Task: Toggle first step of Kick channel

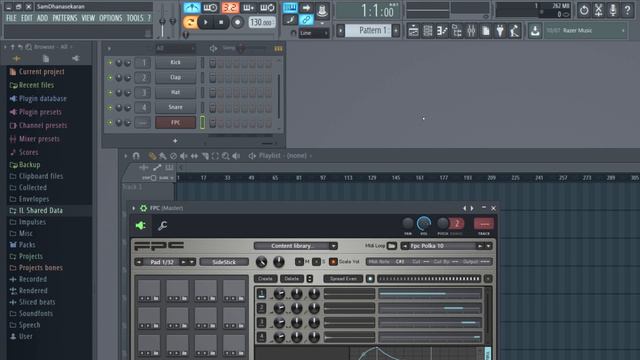Action: (213, 63)
